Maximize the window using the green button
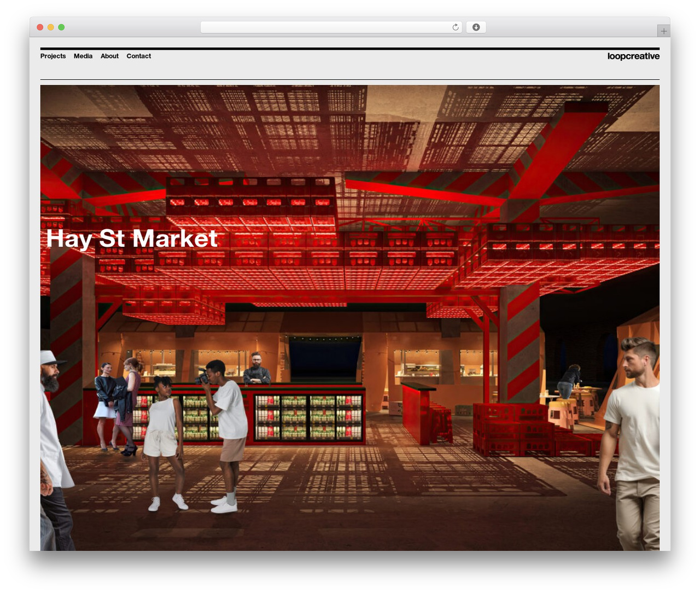This screenshot has width=700, height=593. click(61, 27)
